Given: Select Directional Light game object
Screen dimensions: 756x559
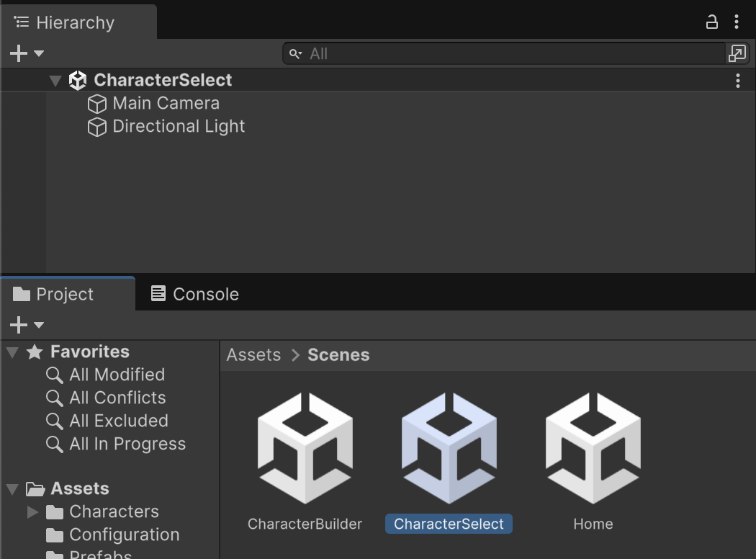Looking at the screenshot, I should tap(179, 127).
